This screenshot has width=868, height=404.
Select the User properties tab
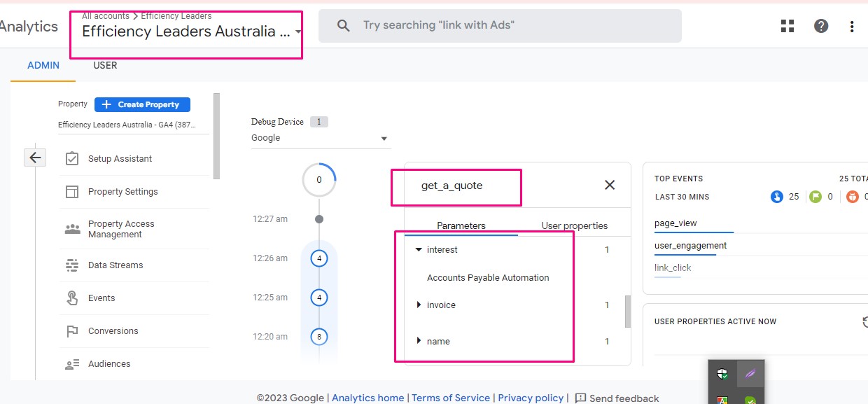tap(575, 225)
